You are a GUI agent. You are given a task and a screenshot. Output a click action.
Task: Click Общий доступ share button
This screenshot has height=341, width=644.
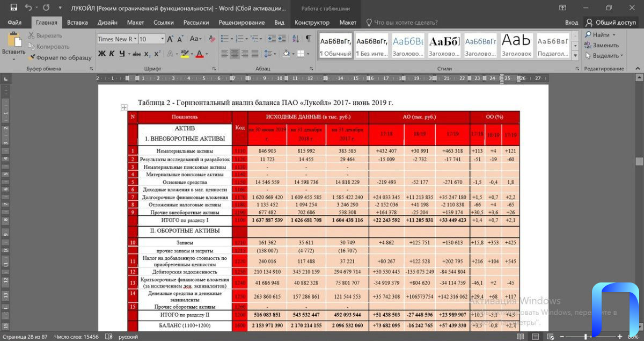611,23
